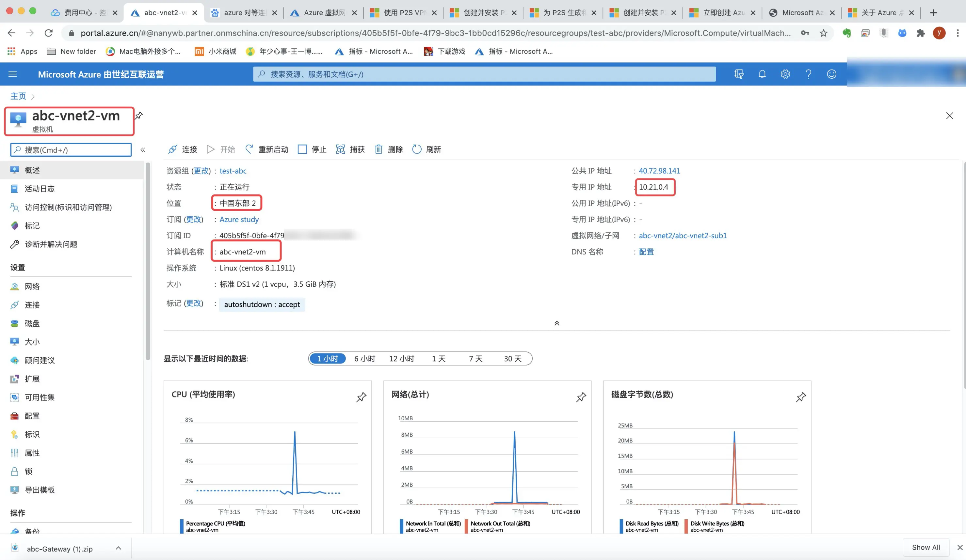Click the Restart (重新启动) icon

(249, 149)
